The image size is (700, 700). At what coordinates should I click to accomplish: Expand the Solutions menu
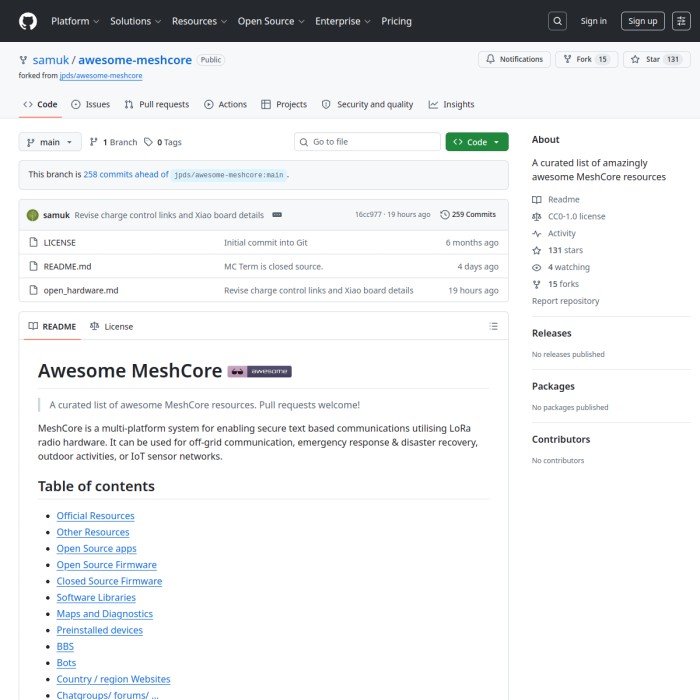(135, 21)
